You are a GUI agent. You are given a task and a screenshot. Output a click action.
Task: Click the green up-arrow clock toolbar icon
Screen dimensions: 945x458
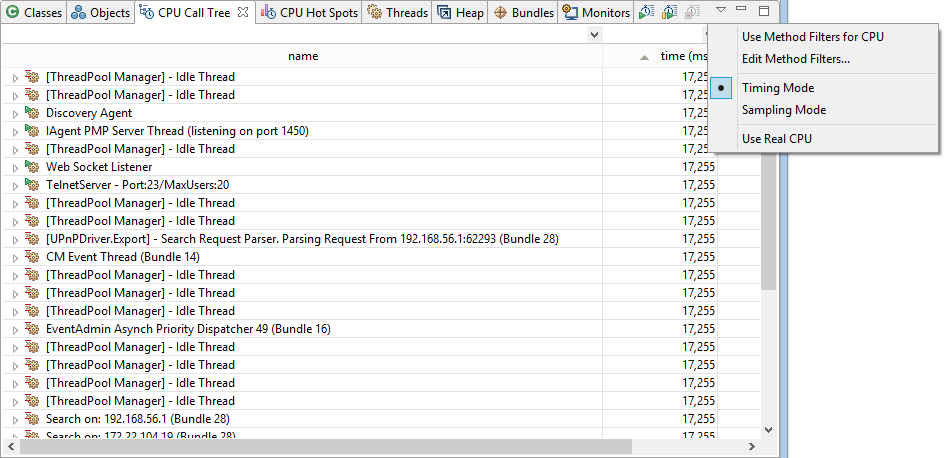point(669,13)
